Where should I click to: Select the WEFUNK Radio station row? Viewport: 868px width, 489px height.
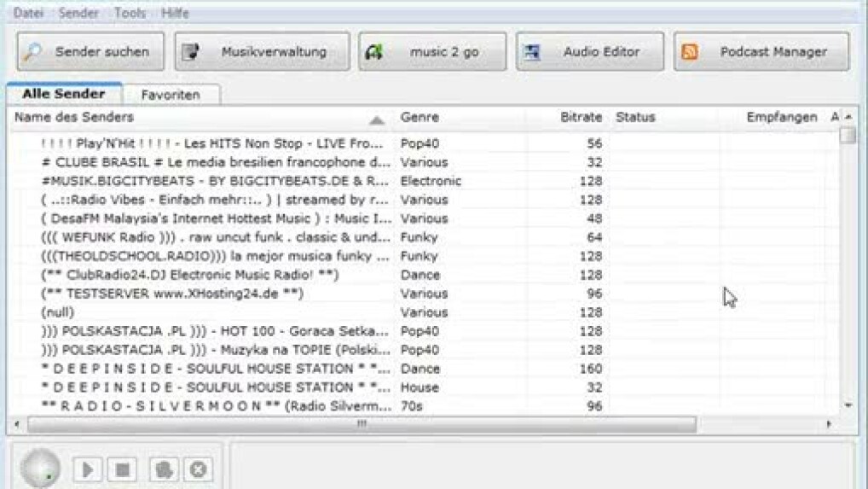click(x=215, y=237)
